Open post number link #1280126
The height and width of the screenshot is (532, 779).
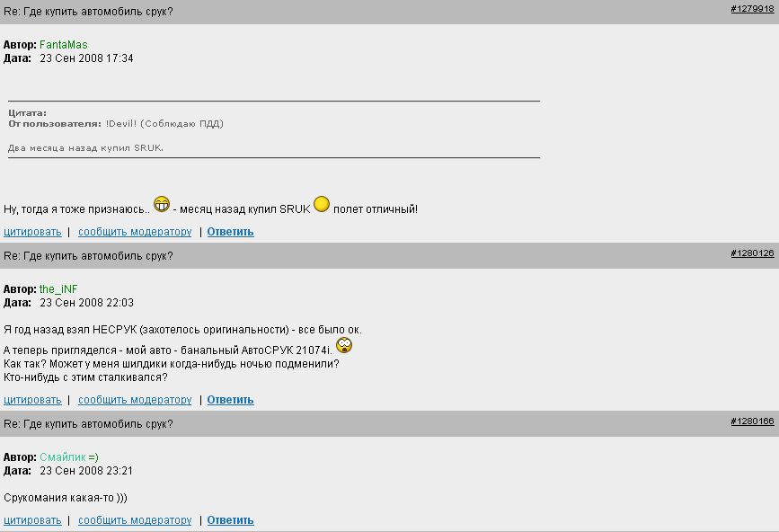pyautogui.click(x=752, y=253)
